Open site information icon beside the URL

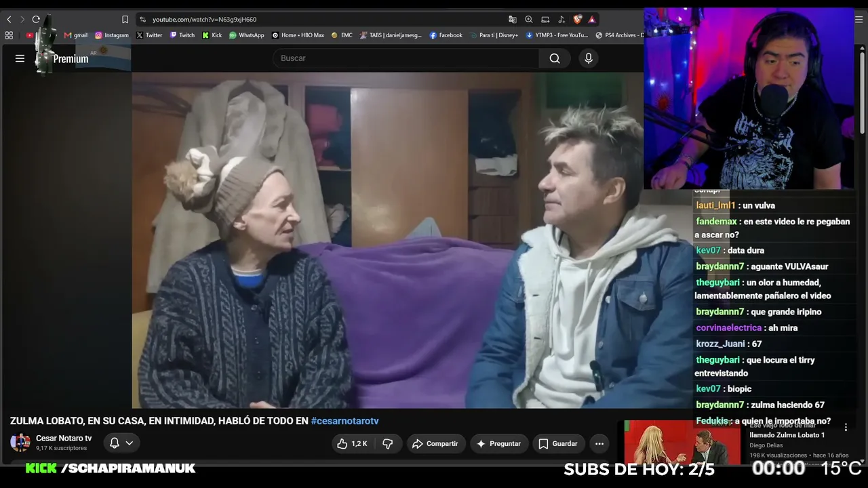142,20
